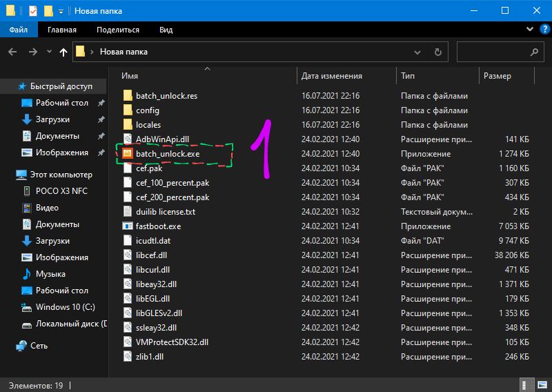Viewport: 552px width, 392px height.
Task: Open the address bar history dropdown
Action: (417, 52)
